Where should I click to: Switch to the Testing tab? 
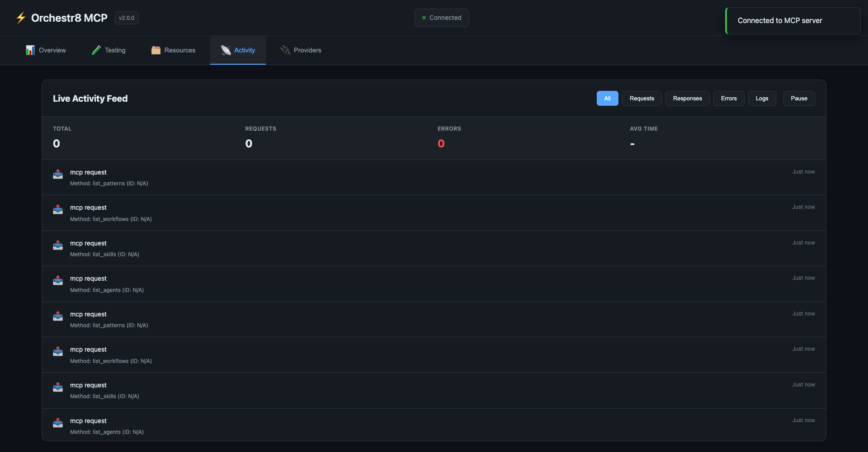tap(108, 50)
